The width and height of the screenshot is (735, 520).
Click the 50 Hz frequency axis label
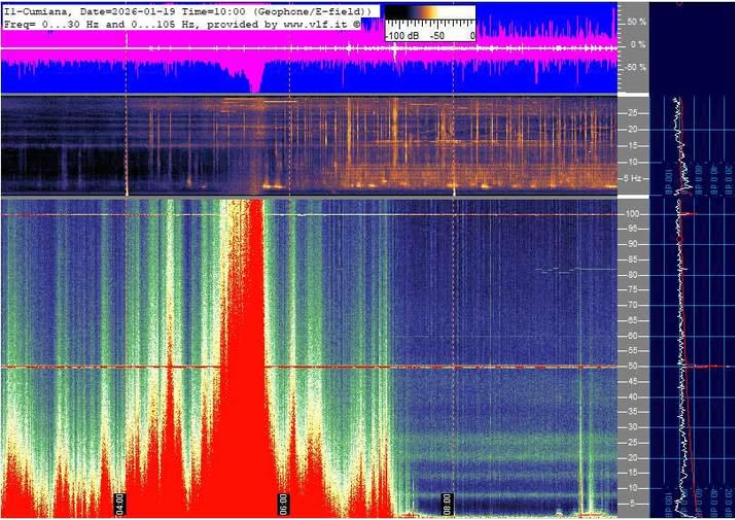click(x=632, y=366)
